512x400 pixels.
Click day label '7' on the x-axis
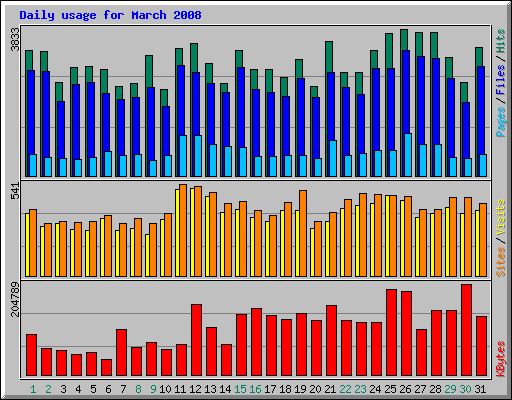123,389
